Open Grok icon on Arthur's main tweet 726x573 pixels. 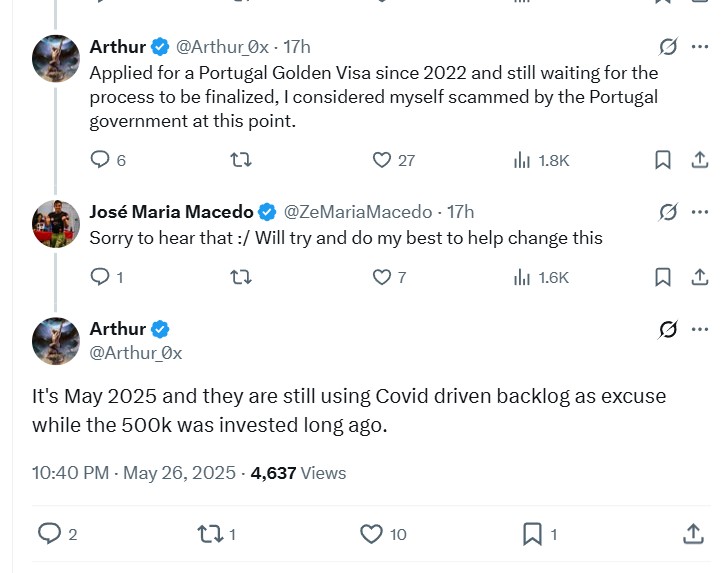668,329
